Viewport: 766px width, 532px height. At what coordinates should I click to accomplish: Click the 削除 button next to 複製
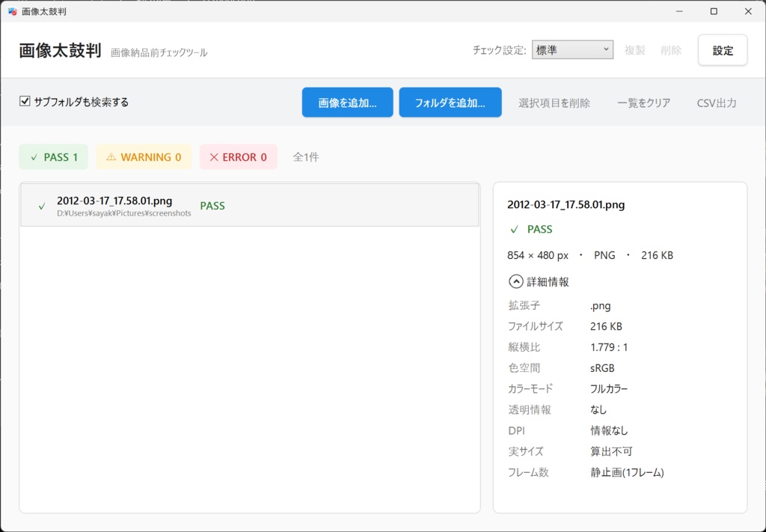tap(671, 50)
